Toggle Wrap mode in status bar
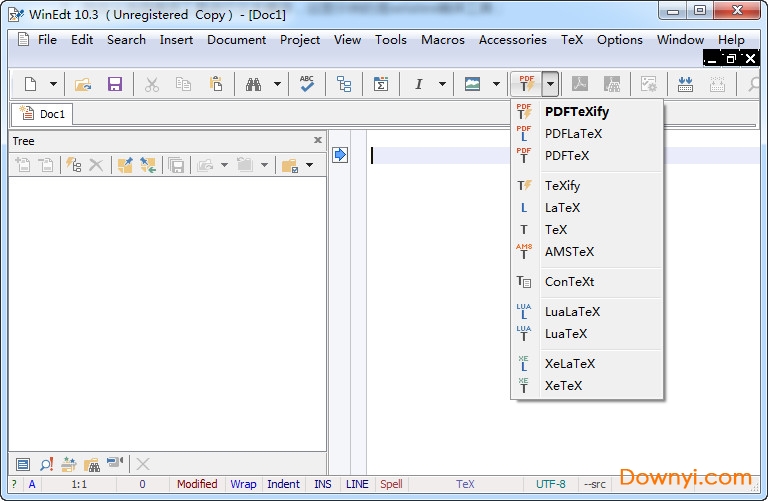This screenshot has height=501, width=768. 243,484
